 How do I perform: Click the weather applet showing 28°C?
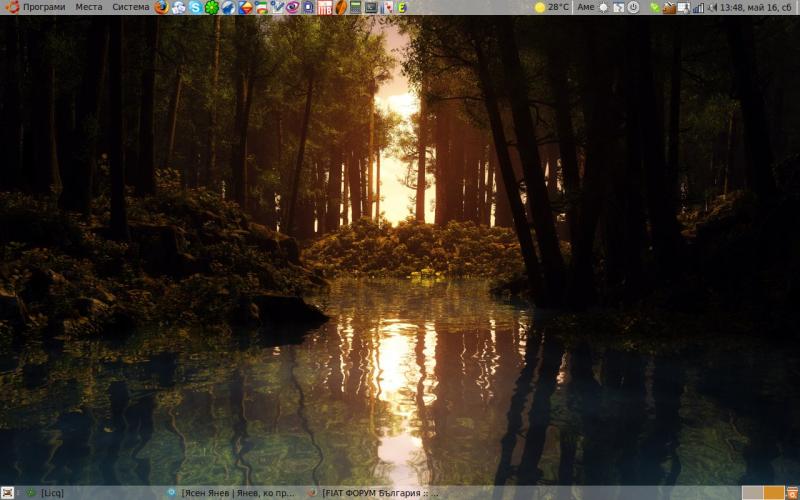coord(551,7)
